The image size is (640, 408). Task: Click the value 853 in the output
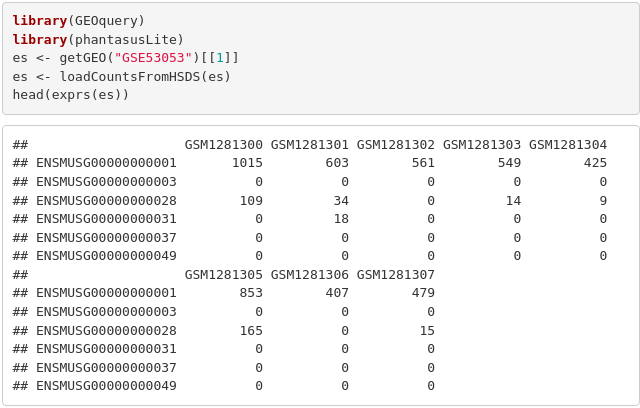point(251,293)
